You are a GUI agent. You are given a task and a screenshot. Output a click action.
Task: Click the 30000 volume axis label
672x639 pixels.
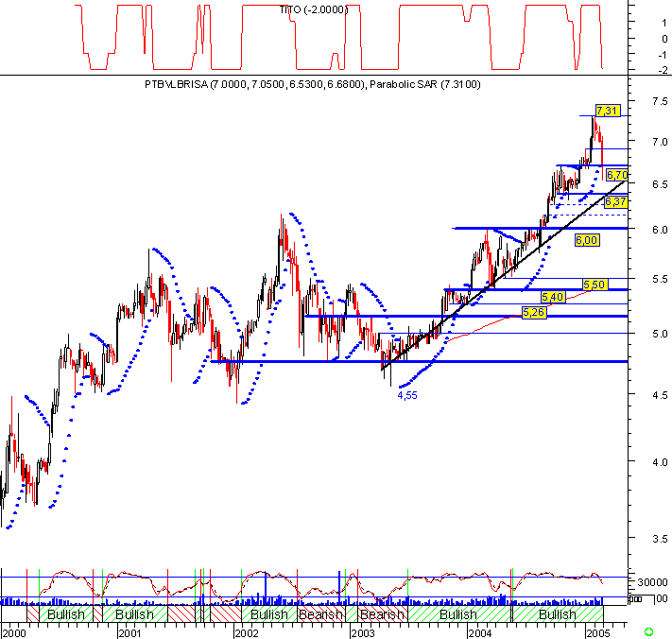point(652,582)
